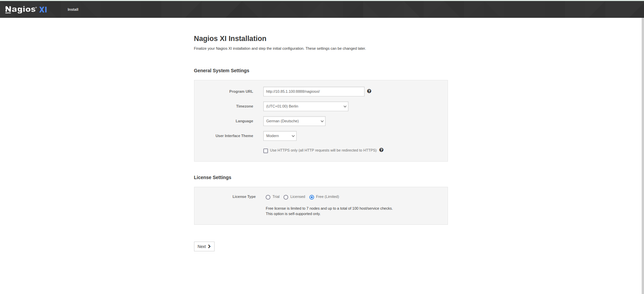Open the Install menu item in header
The image size is (644, 294).
pos(73,9)
